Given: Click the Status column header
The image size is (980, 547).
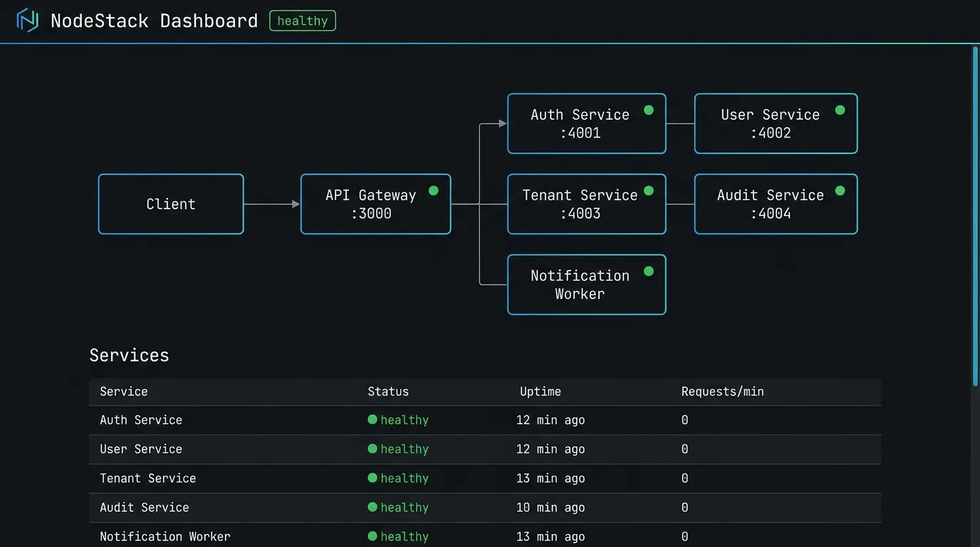Looking at the screenshot, I should pyautogui.click(x=388, y=392).
